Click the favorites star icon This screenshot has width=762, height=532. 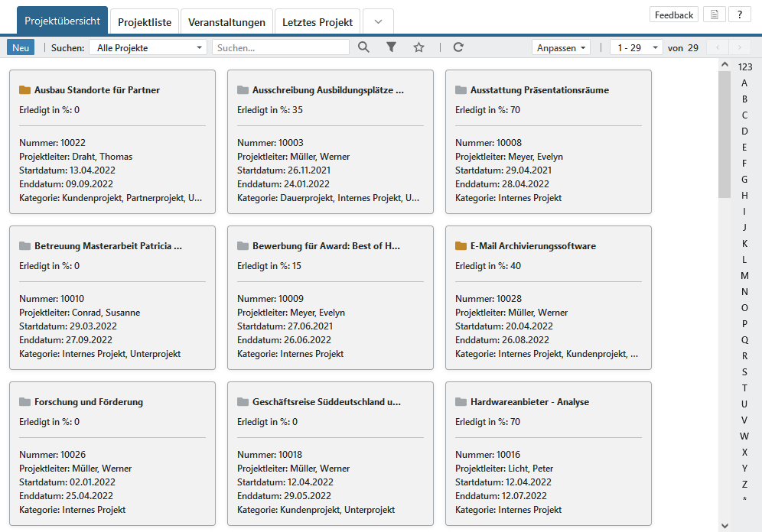[x=418, y=47]
